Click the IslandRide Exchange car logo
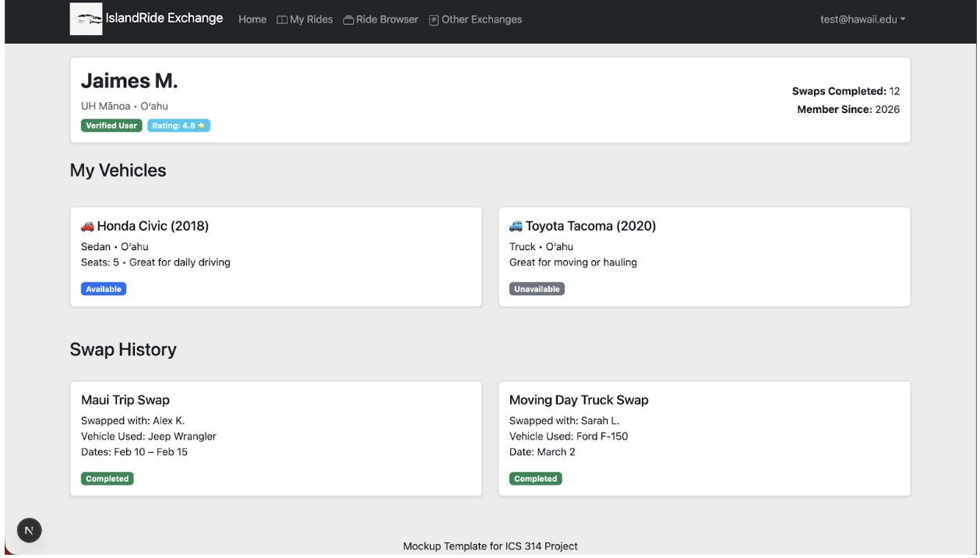The height and width of the screenshot is (558, 980). pos(86,19)
